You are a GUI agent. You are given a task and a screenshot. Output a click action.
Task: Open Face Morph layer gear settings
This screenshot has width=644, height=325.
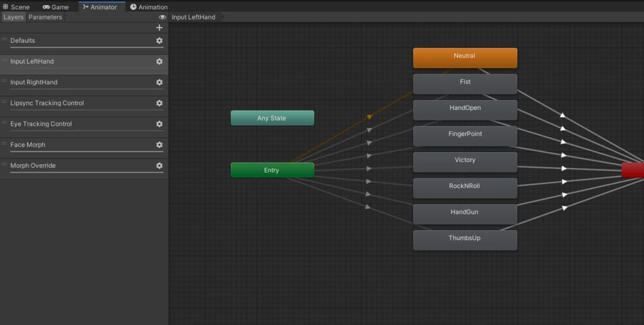coord(159,145)
